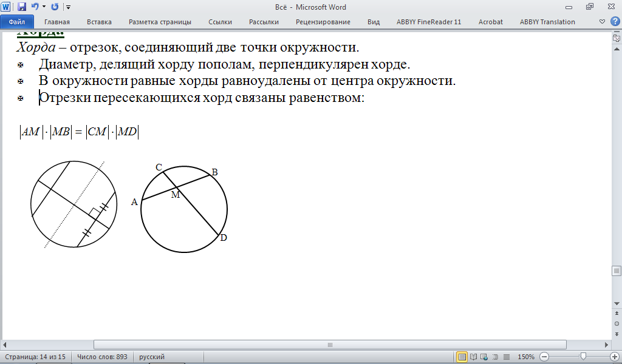Screen dimensions: 622x364
Task: Click line 'В окружности равные хорды равноудалены'
Action: click(247, 81)
